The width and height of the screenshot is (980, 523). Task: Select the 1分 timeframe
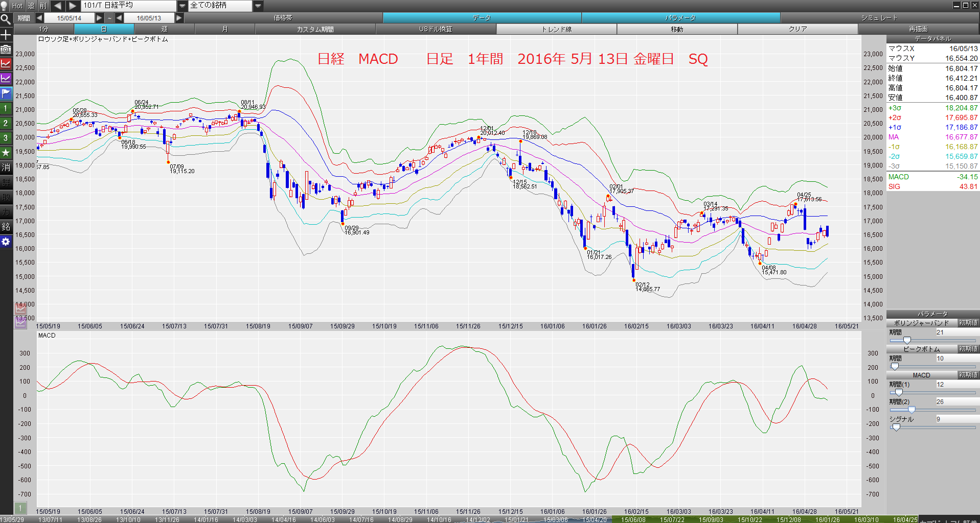(43, 29)
